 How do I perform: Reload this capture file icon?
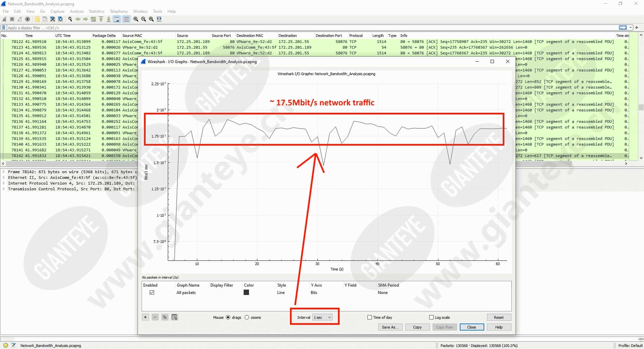pos(60,19)
